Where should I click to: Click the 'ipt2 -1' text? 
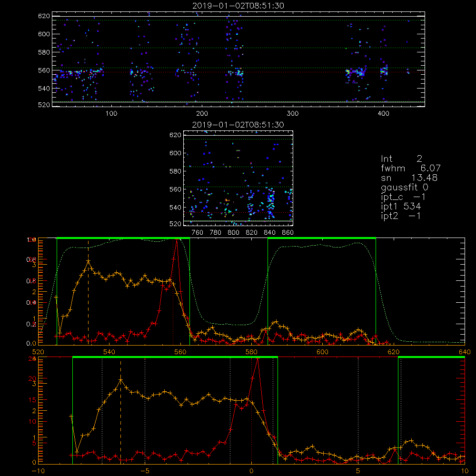[x=401, y=216]
